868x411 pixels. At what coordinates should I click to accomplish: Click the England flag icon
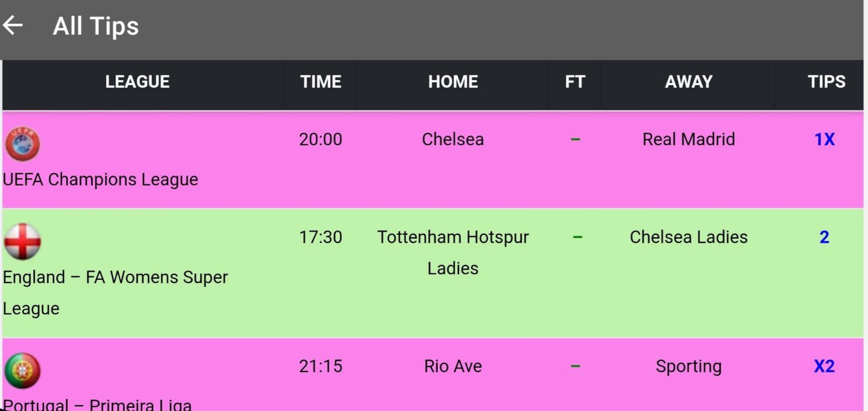coord(22,241)
